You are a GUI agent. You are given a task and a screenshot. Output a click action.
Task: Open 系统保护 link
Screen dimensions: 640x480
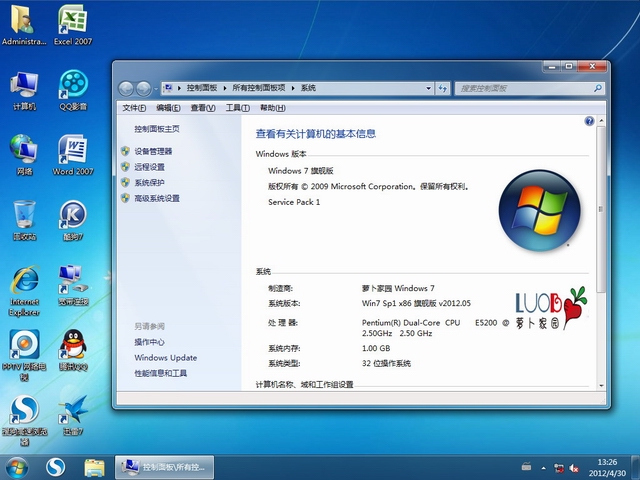coord(149,182)
